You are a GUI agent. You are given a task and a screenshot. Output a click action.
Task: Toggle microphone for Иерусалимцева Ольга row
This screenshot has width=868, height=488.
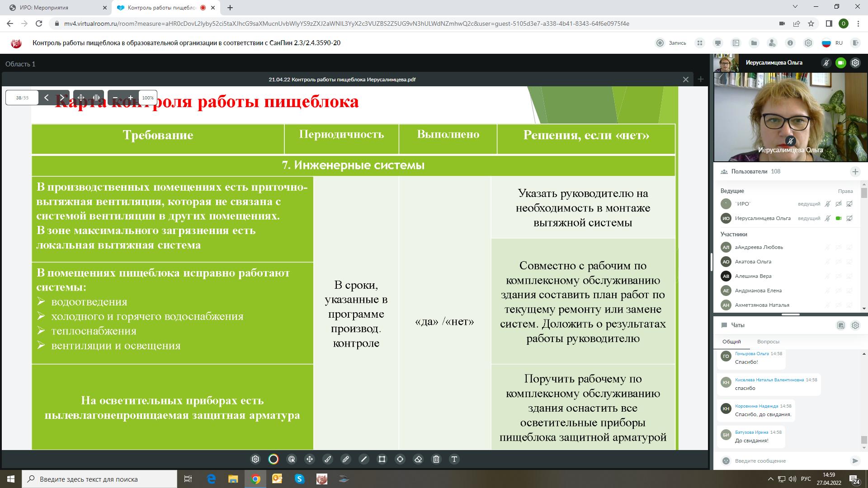pyautogui.click(x=828, y=218)
